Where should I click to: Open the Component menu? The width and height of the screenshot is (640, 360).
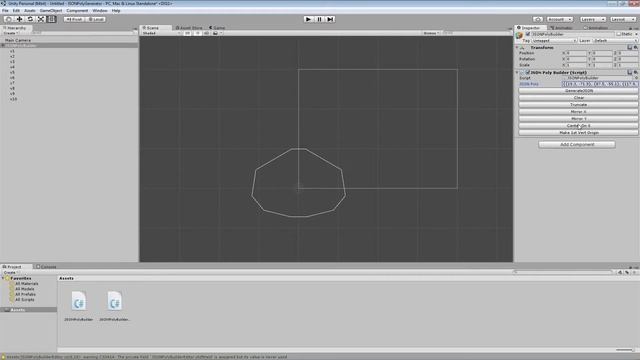[x=77, y=11]
